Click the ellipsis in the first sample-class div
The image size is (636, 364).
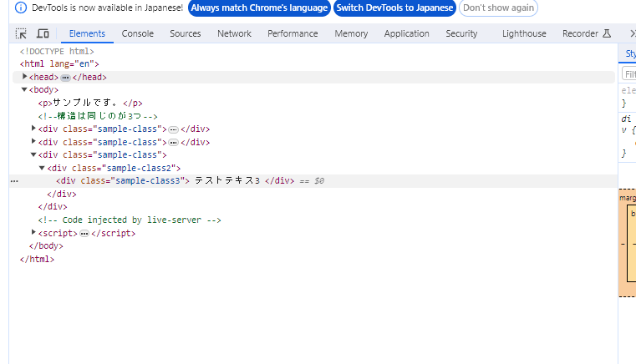[173, 129]
